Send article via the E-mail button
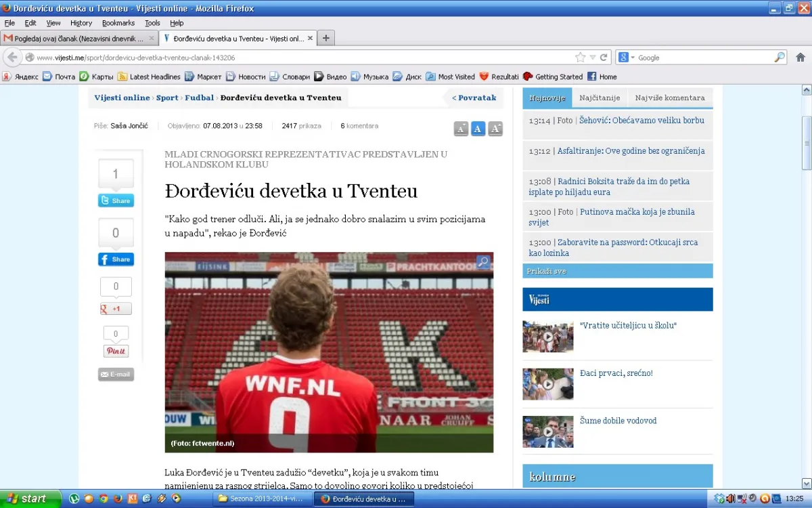The height and width of the screenshot is (508, 812). (116, 374)
